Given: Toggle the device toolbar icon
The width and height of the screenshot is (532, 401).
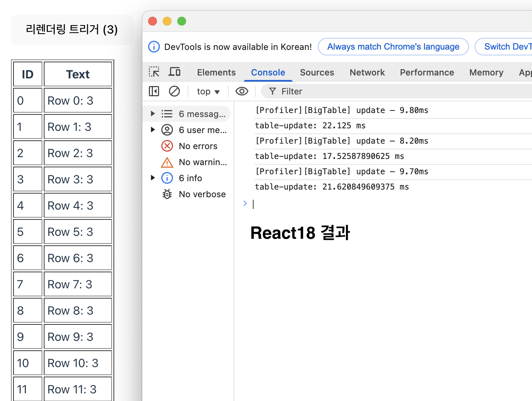Looking at the screenshot, I should (174, 72).
